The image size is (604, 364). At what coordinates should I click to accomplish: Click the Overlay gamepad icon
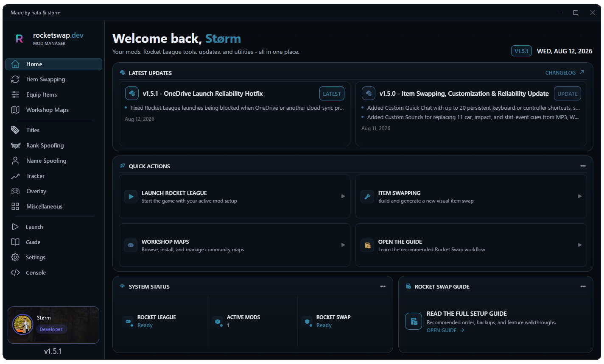[15, 191]
